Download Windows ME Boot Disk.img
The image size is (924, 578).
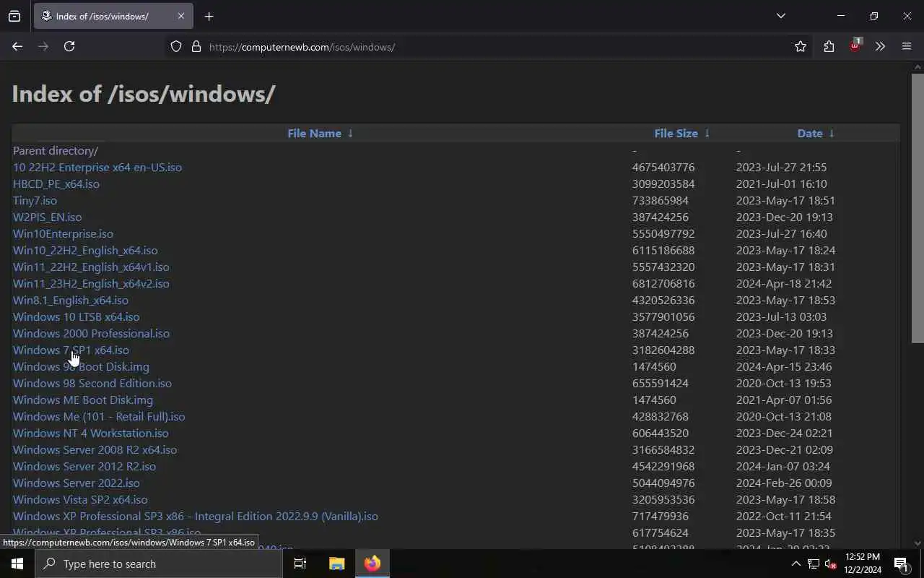(x=83, y=400)
